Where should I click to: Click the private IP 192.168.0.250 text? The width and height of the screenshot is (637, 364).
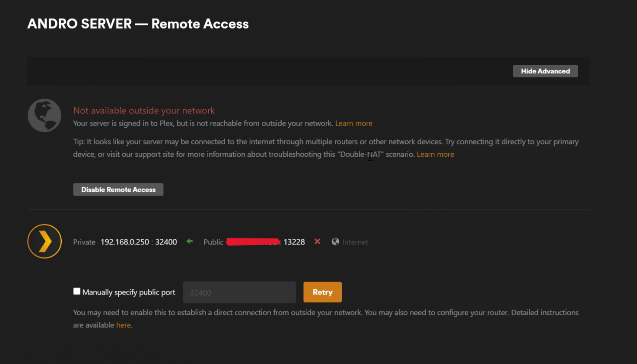[125, 242]
